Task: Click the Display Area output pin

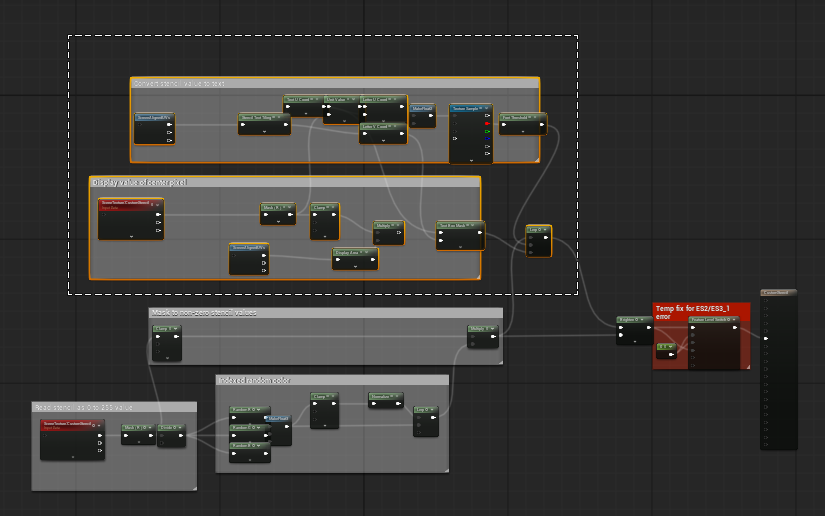Action: tap(373, 259)
